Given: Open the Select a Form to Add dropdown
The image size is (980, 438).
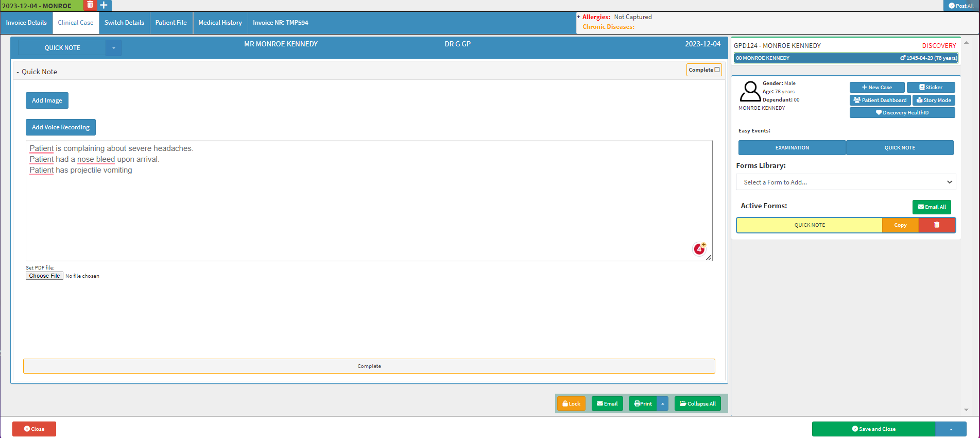Looking at the screenshot, I should tap(846, 182).
